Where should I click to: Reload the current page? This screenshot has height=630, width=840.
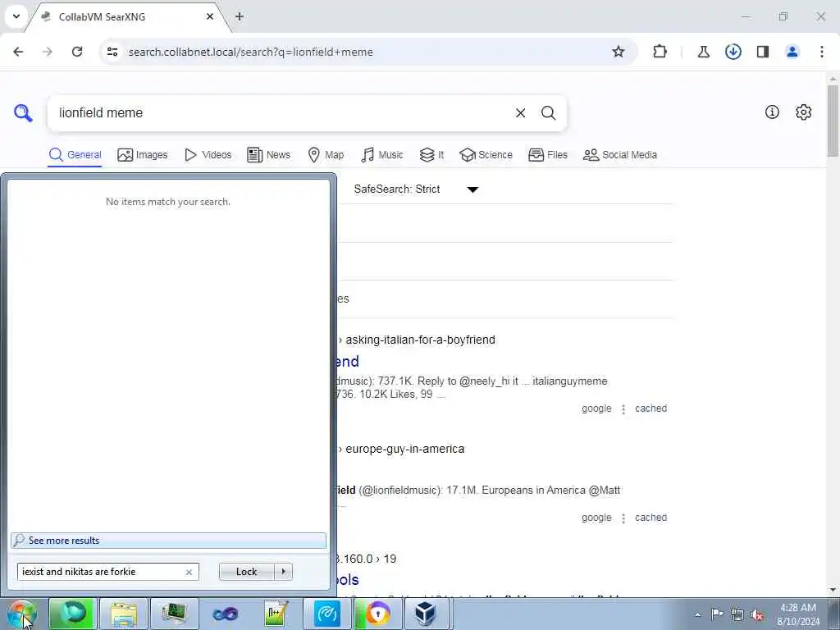(77, 52)
